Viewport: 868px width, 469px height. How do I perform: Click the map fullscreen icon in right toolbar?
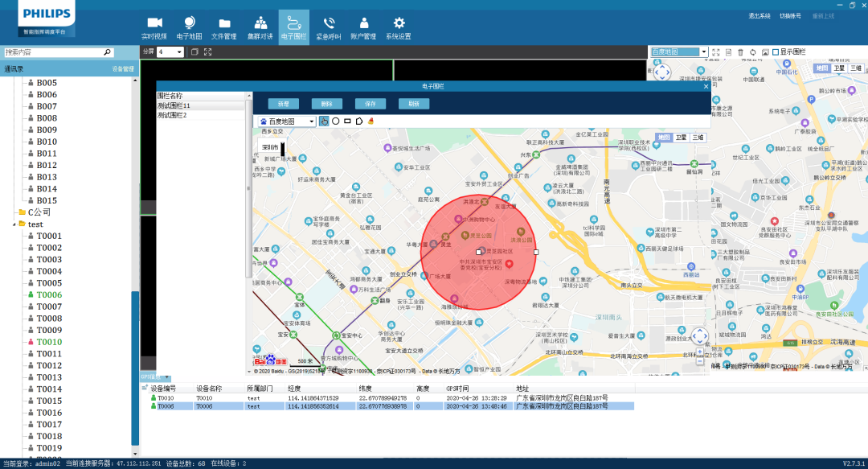716,52
